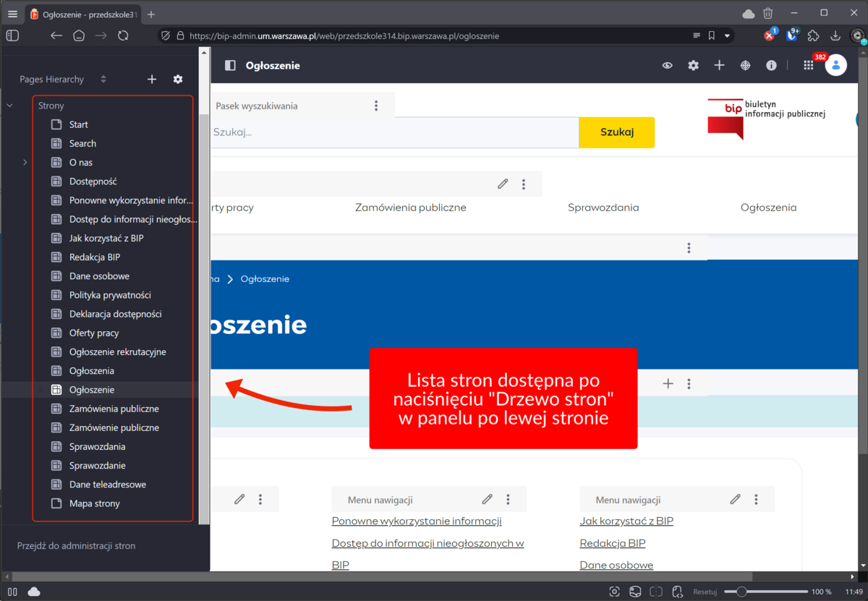Toggle the product menu sidebar icon

tap(230, 66)
